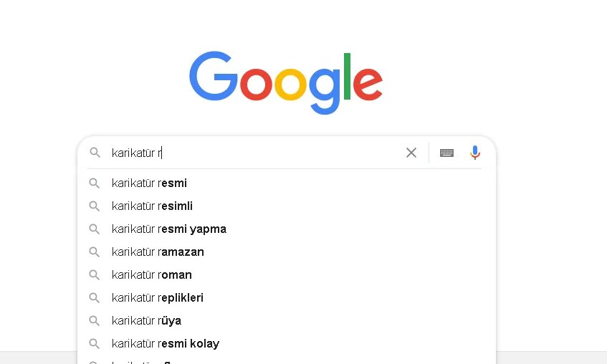Select the suggestion "karikatür resmi"

[150, 183]
